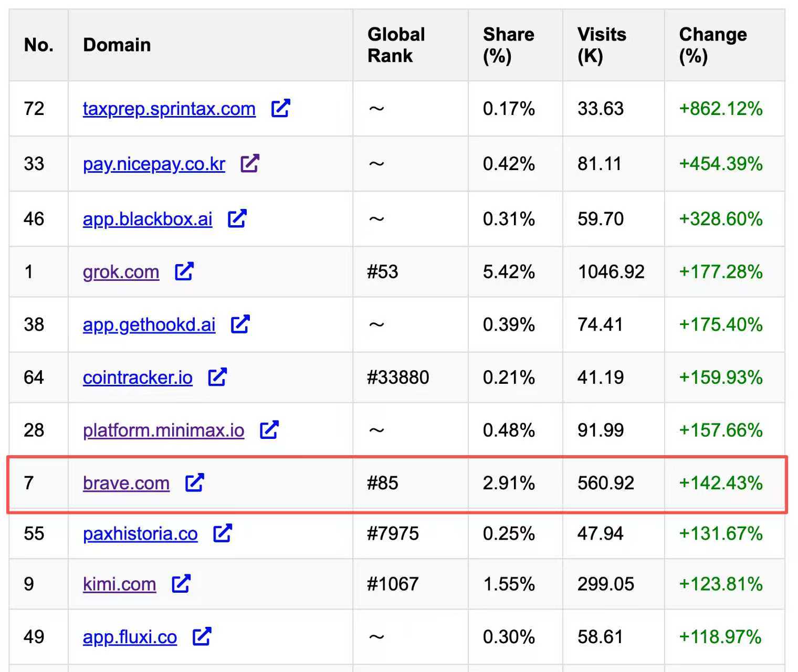
Task: Select the +131.67% change value
Action: [721, 534]
